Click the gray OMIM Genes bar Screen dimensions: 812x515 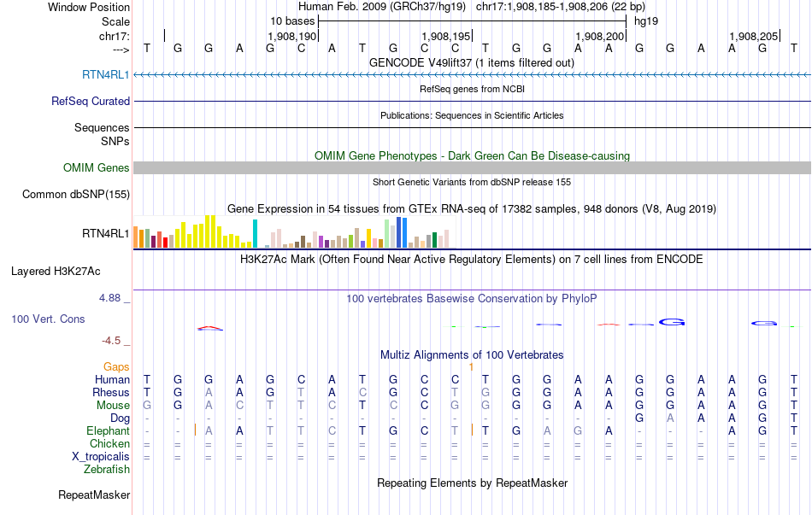[x=472, y=167]
